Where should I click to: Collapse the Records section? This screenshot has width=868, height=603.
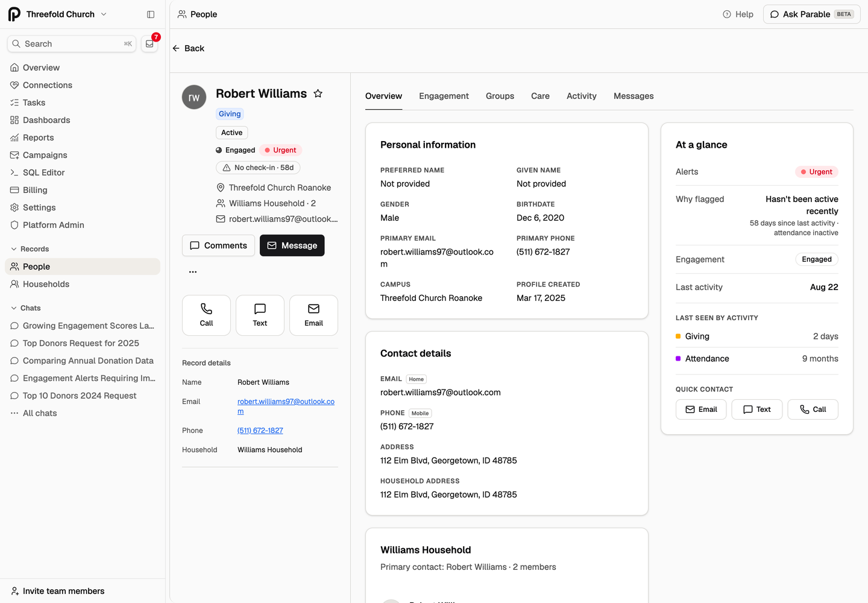(x=30, y=249)
